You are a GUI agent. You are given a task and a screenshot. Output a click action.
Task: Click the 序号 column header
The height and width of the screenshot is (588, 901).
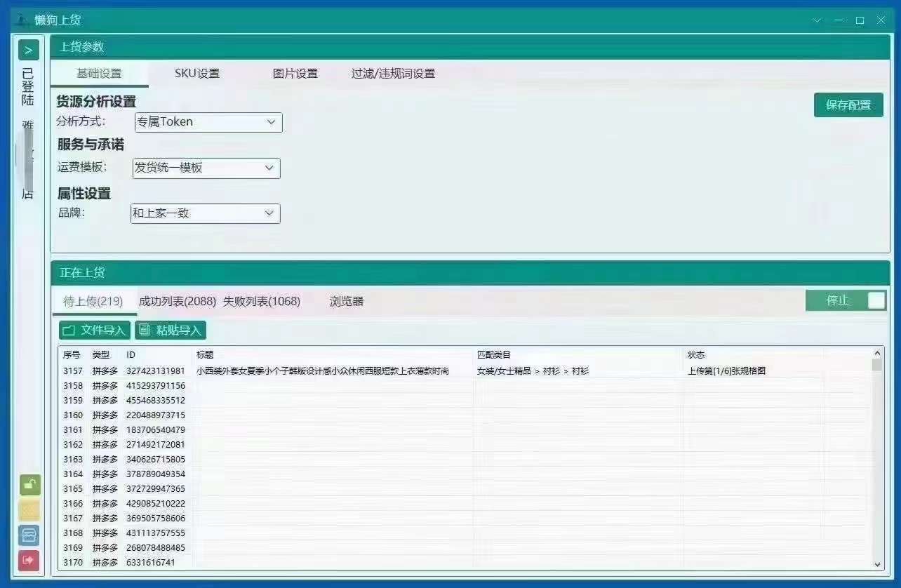point(72,355)
